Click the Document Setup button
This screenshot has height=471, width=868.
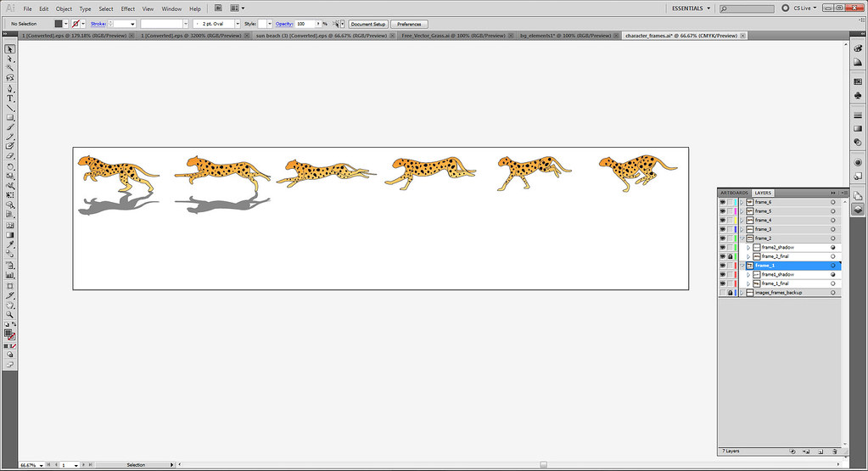[x=368, y=24]
